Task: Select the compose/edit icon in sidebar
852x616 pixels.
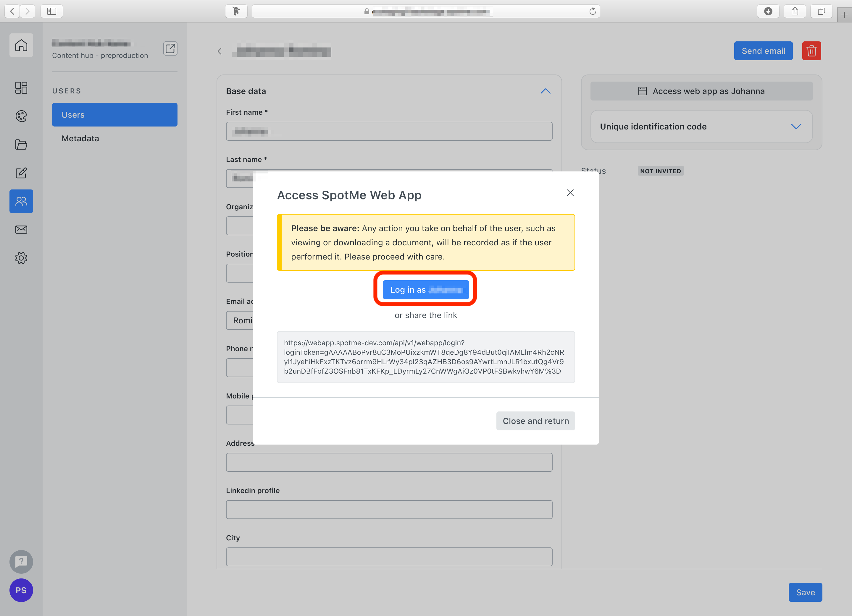Action: [21, 173]
